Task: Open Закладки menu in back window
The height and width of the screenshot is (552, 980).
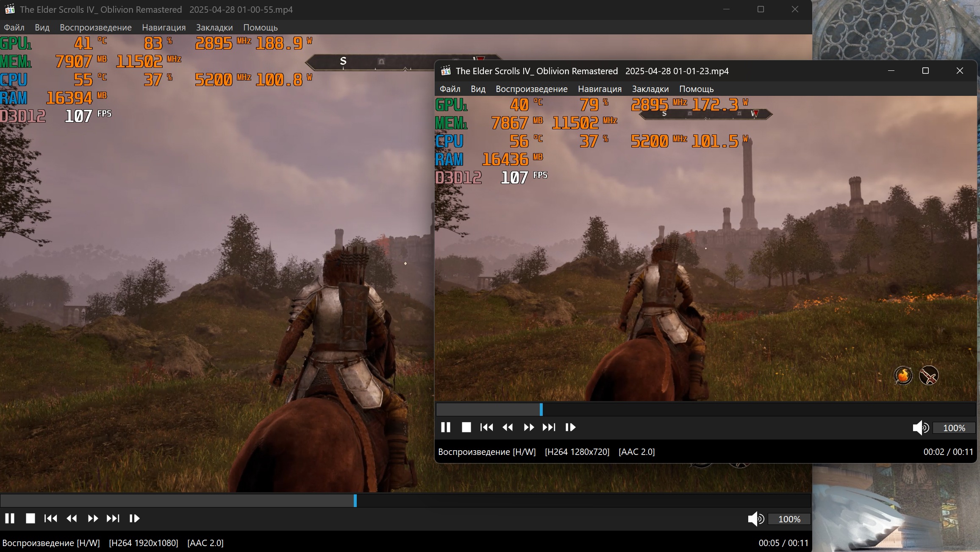Action: point(214,28)
